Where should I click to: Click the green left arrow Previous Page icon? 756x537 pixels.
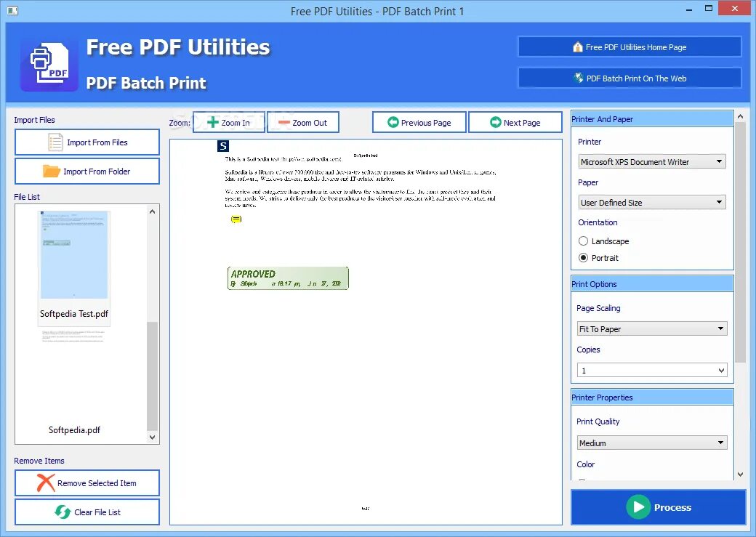[393, 122]
